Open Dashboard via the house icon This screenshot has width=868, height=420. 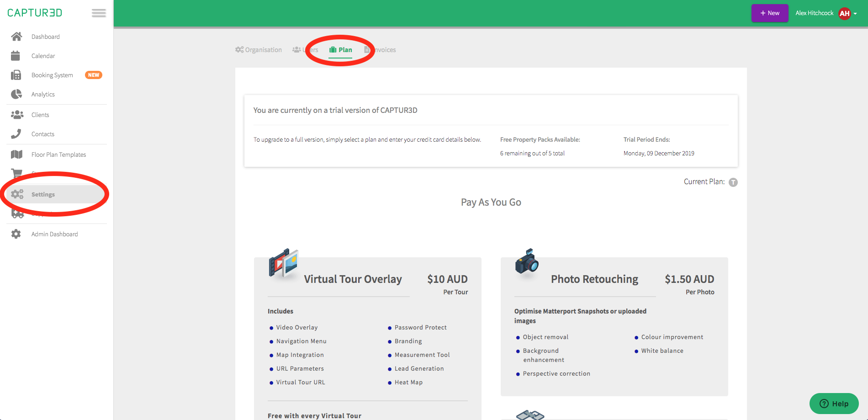pyautogui.click(x=16, y=37)
